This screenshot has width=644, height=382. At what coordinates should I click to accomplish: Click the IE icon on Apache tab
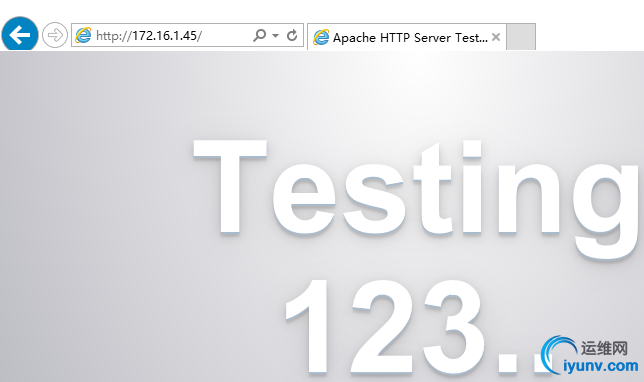pyautogui.click(x=321, y=37)
